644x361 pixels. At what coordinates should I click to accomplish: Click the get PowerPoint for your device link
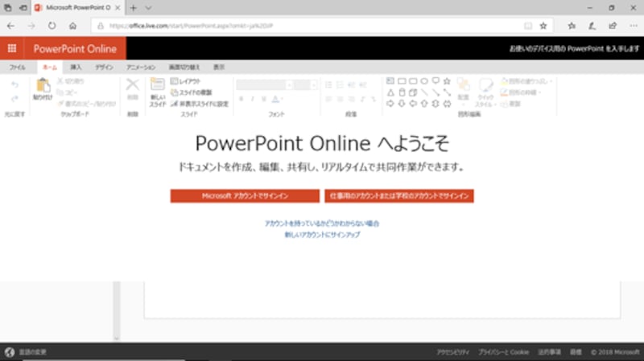574,48
